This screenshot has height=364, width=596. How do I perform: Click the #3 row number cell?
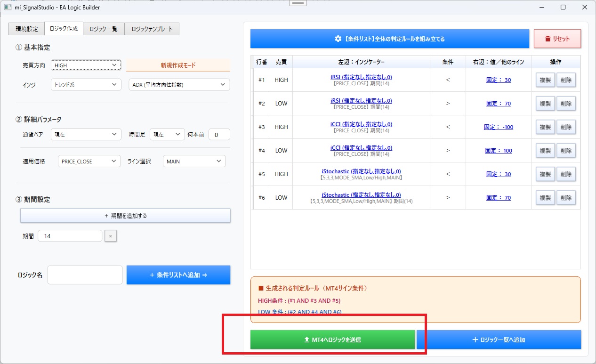pos(262,127)
